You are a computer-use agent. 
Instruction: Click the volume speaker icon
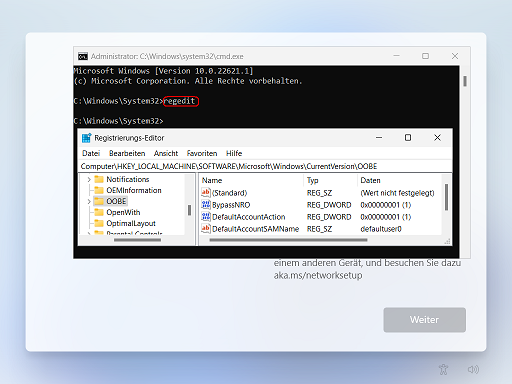click(473, 369)
